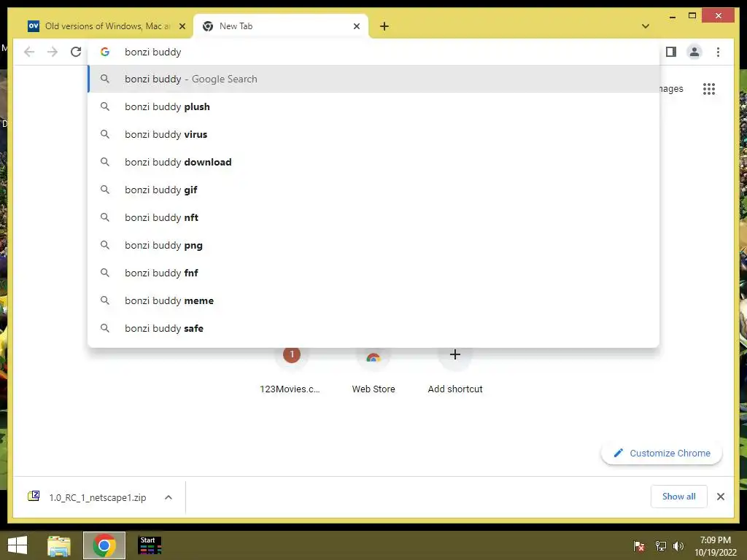Choose the bonzi buddy - Google Search suggestion
The width and height of the screenshot is (747, 560).
373,79
